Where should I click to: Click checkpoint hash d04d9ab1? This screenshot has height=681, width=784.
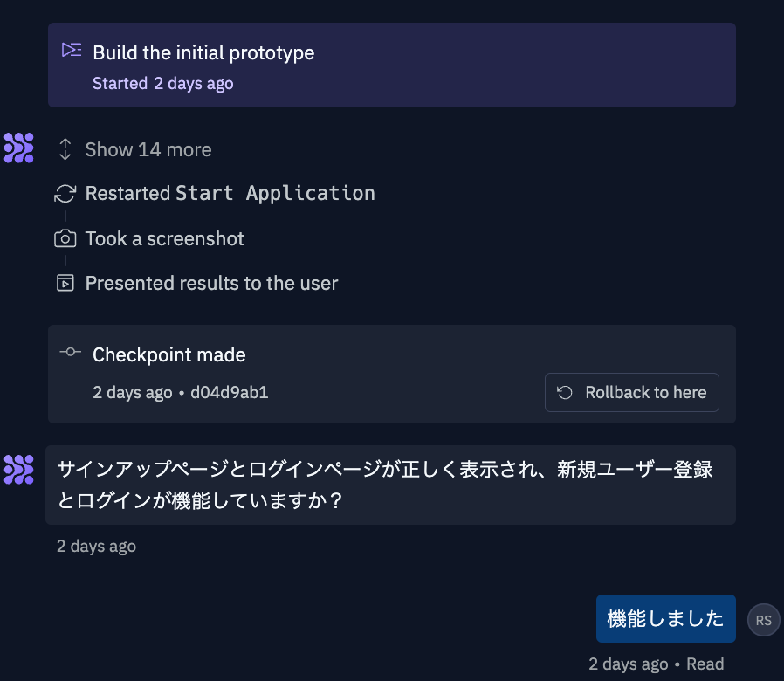coord(230,393)
